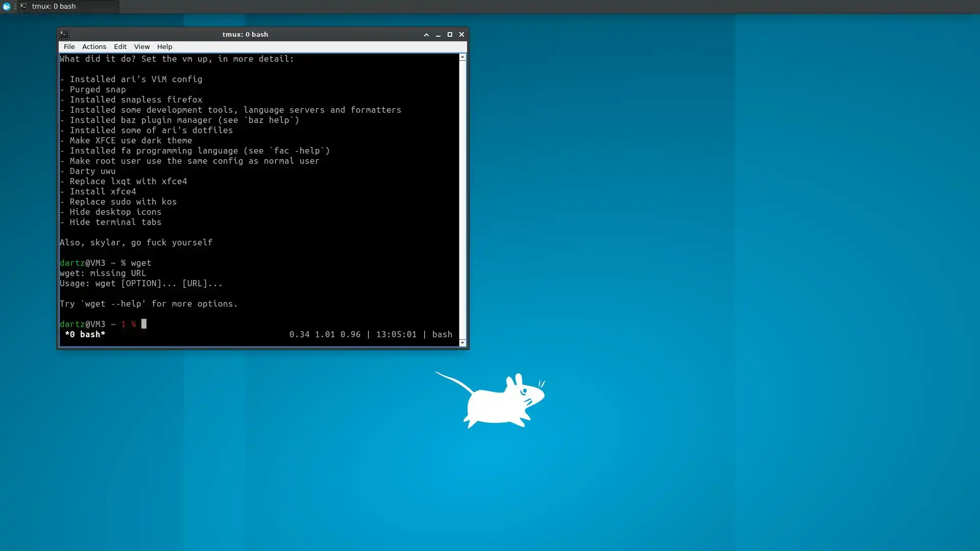Click the terminal vertical scrollbar track
980x551 pixels.
pos(462,199)
